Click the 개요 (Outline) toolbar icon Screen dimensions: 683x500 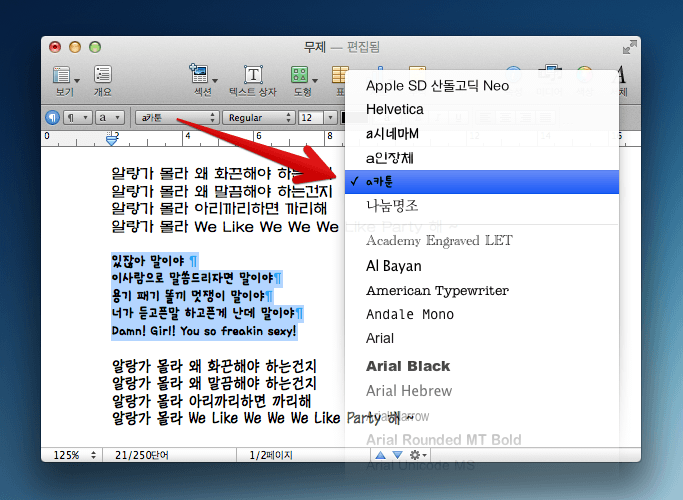tap(103, 74)
